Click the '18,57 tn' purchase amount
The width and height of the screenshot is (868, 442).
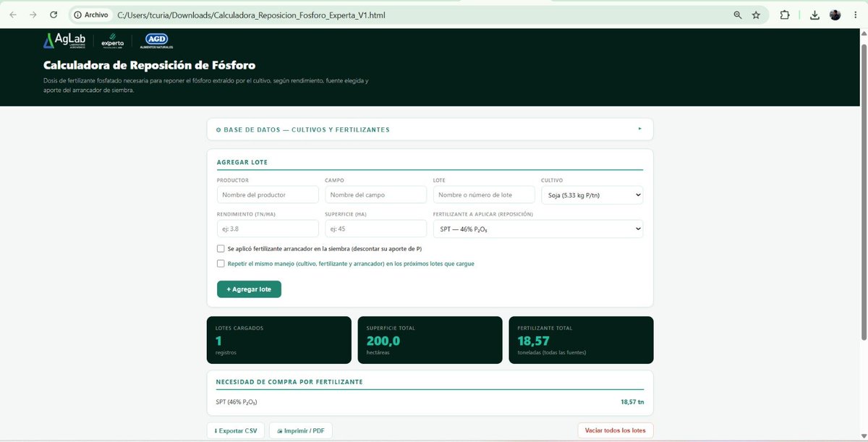click(632, 401)
